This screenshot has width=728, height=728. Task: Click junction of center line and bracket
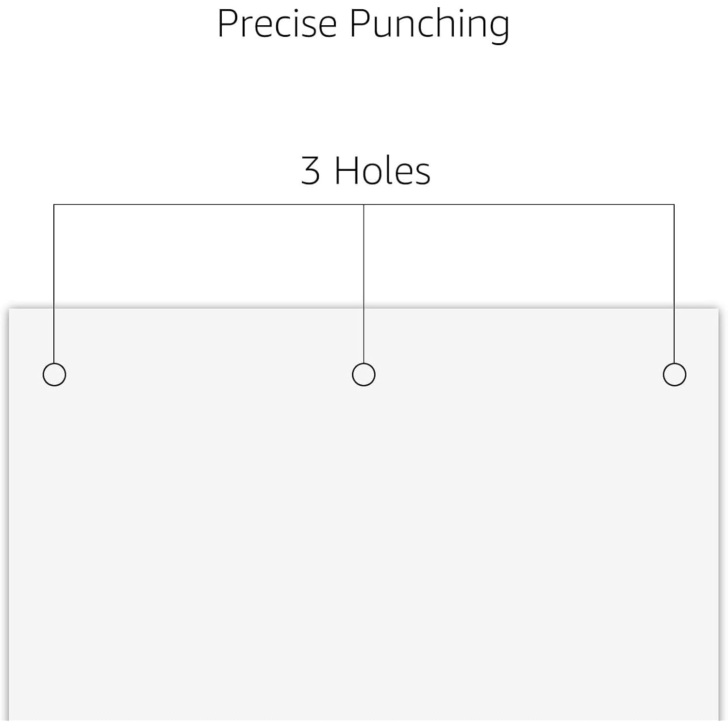pyautogui.click(x=364, y=204)
